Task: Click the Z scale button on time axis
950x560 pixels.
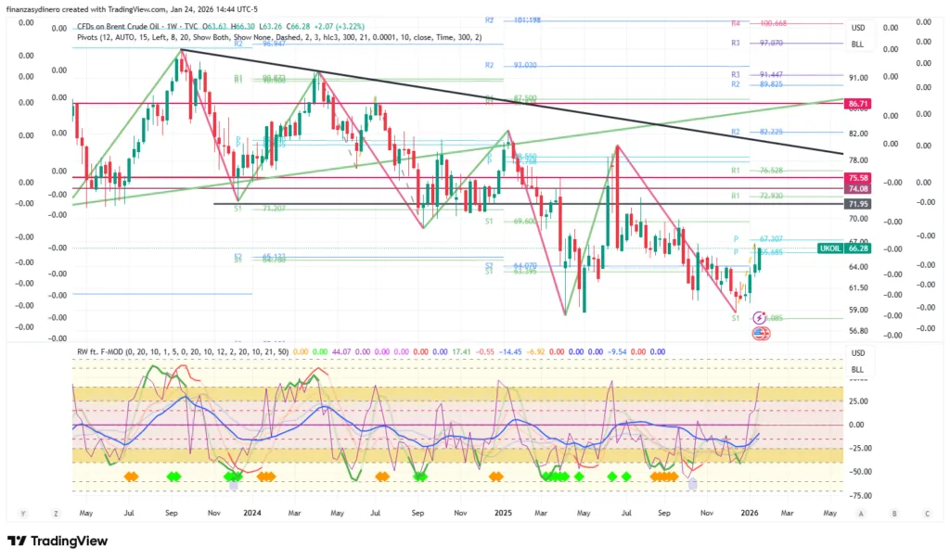Action: coord(57,513)
